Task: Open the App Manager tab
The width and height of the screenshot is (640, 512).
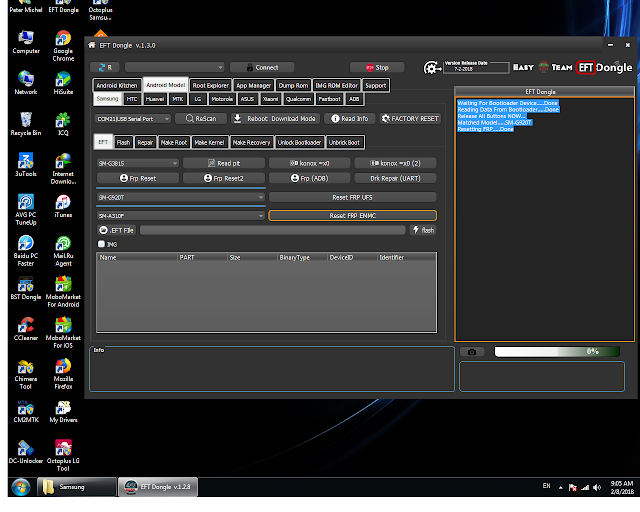Action: (253, 85)
